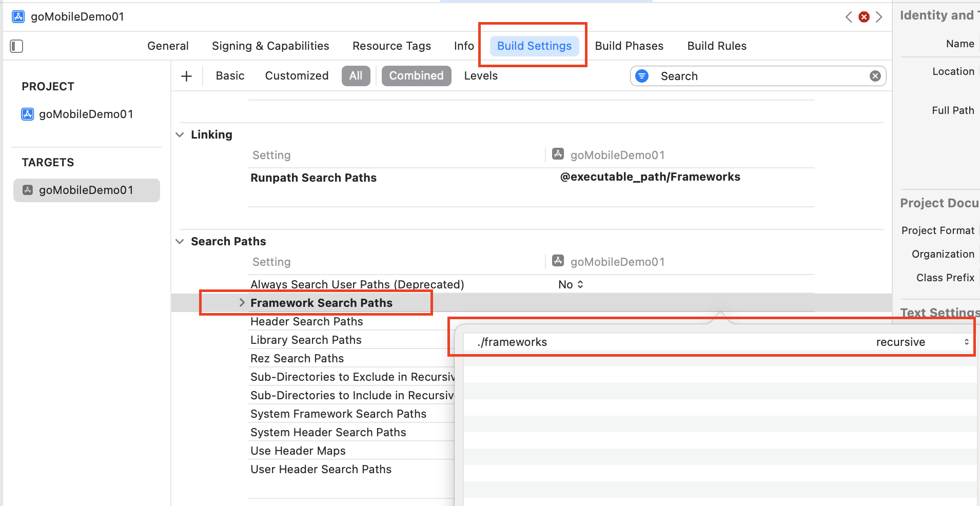
Task: Toggle the All settings filter
Action: tap(356, 76)
